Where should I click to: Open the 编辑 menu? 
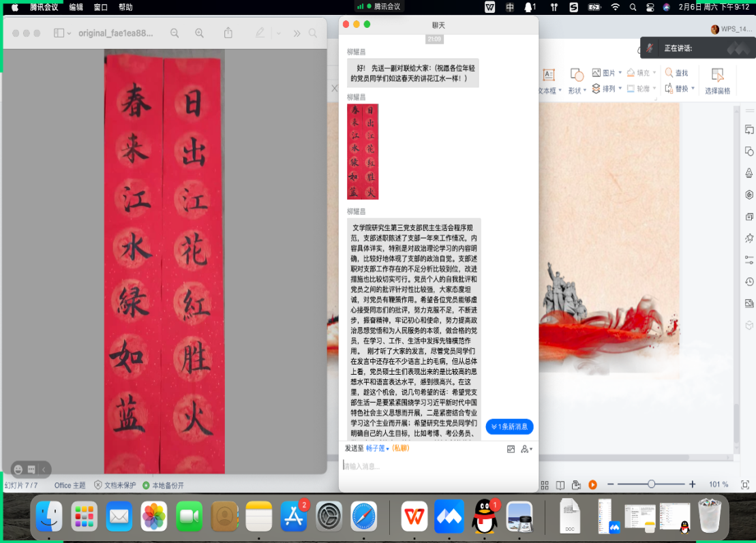pos(76,7)
